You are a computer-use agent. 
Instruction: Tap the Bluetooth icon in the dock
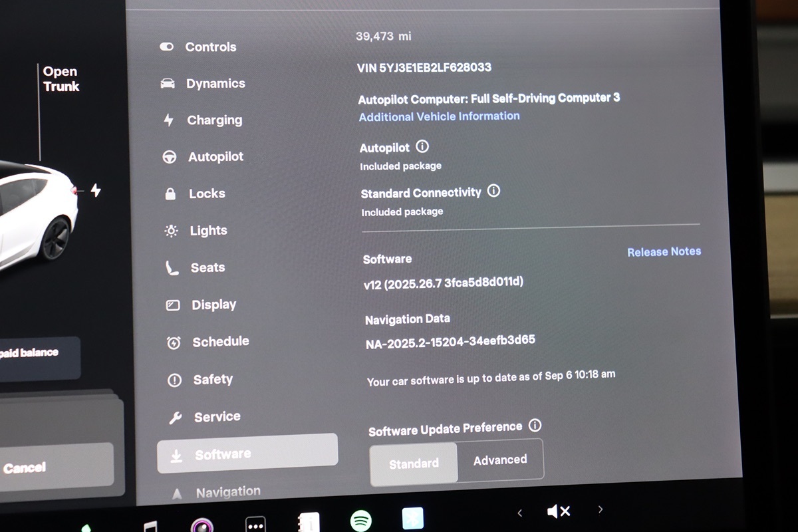[x=412, y=519]
